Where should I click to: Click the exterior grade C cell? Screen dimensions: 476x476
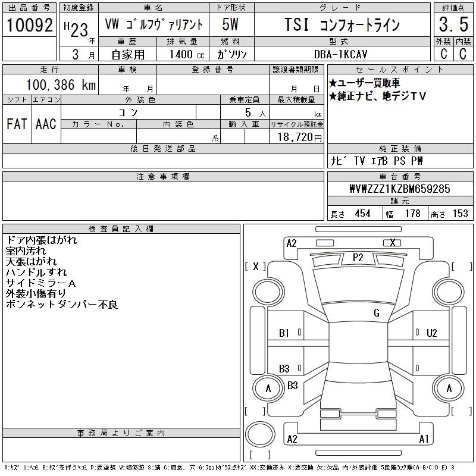[443, 54]
